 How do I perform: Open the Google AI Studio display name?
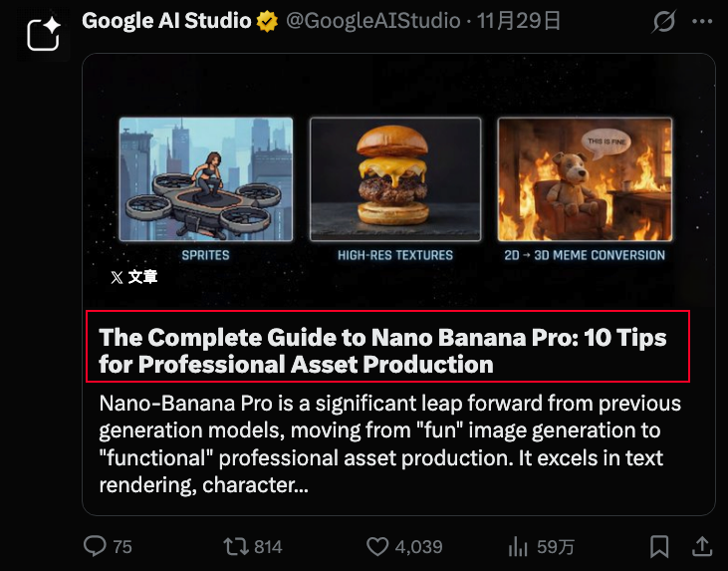pyautogui.click(x=165, y=21)
